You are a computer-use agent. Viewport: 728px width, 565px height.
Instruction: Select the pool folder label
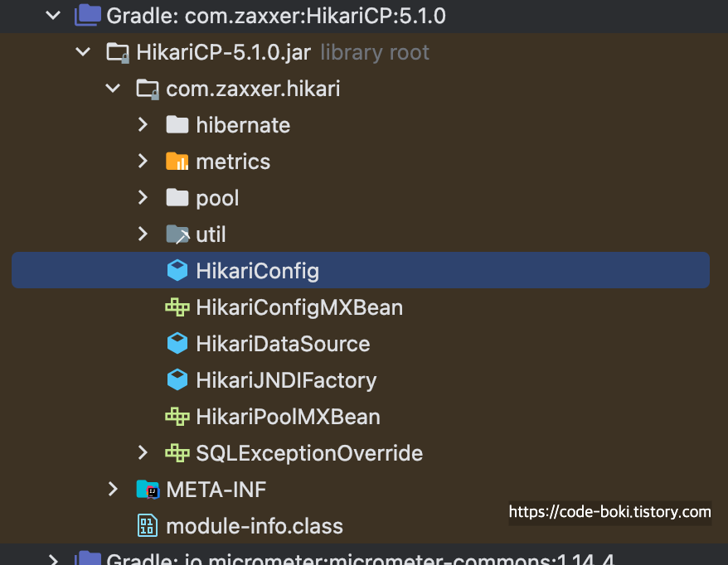[217, 198]
